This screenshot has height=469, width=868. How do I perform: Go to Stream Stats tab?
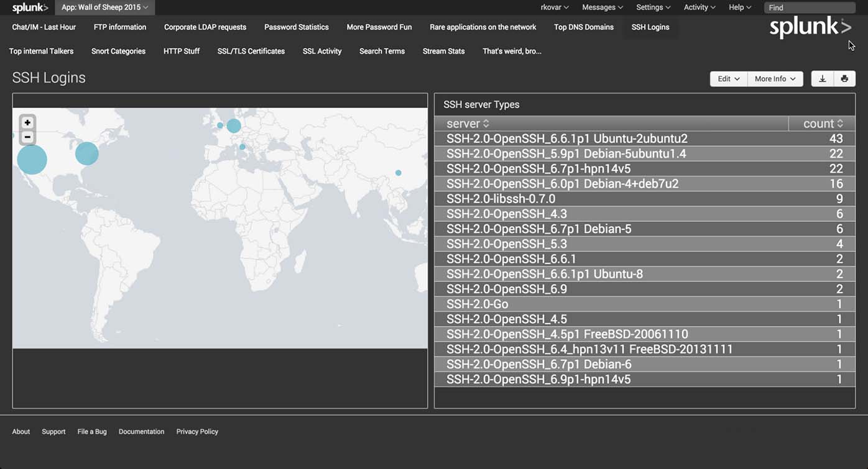pyautogui.click(x=443, y=52)
